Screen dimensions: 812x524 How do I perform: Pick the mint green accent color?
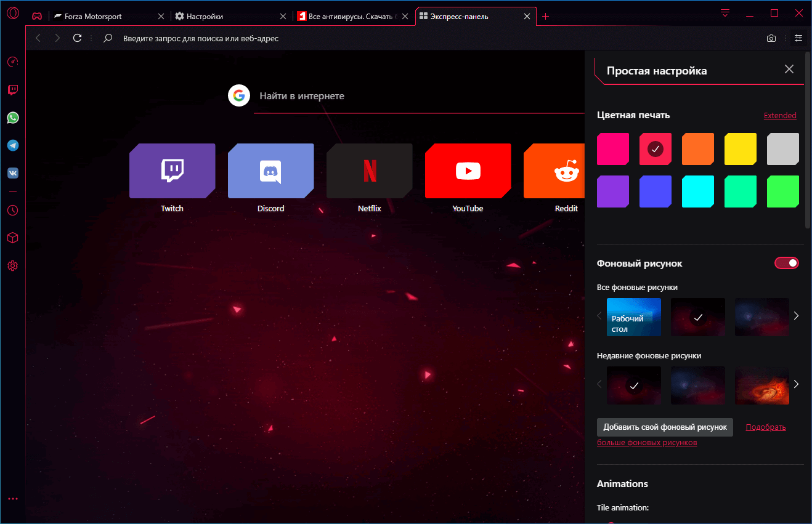741,191
